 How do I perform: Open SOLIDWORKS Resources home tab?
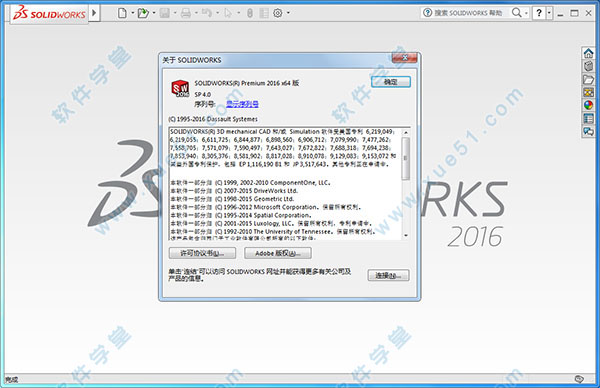coord(588,53)
